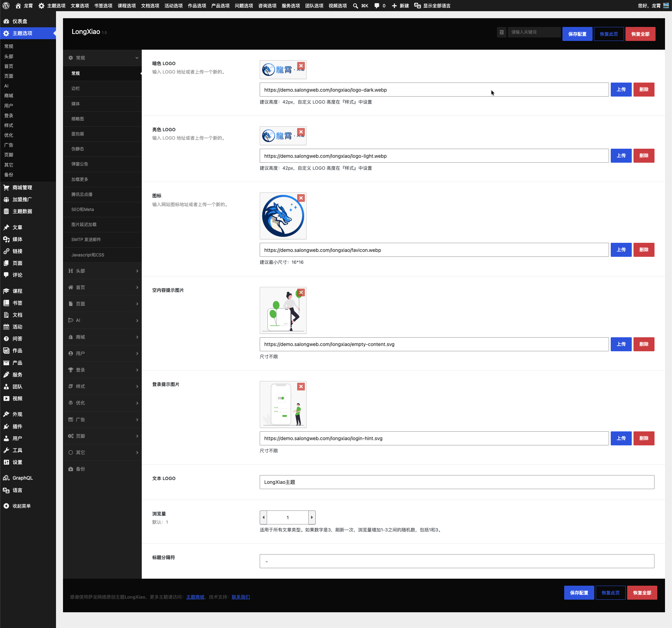Screen dimensions: 672x628
Task: Click 恢复全部 button at the top
Action: (x=640, y=34)
